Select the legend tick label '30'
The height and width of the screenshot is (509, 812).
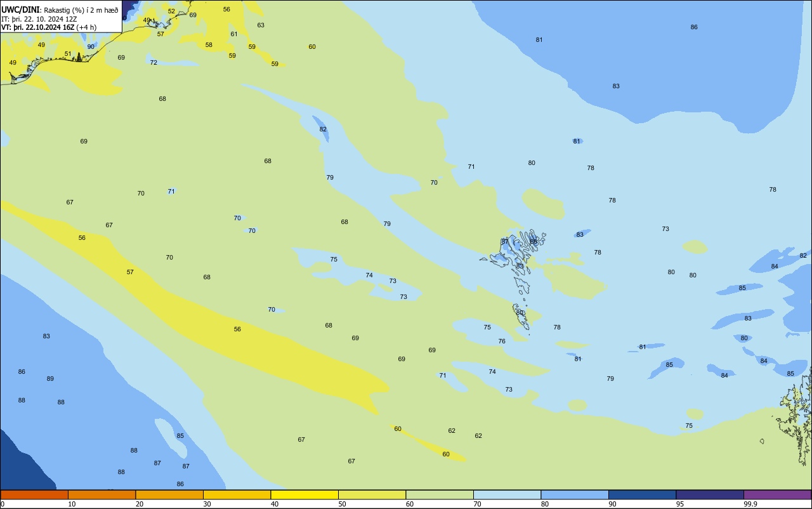click(207, 504)
